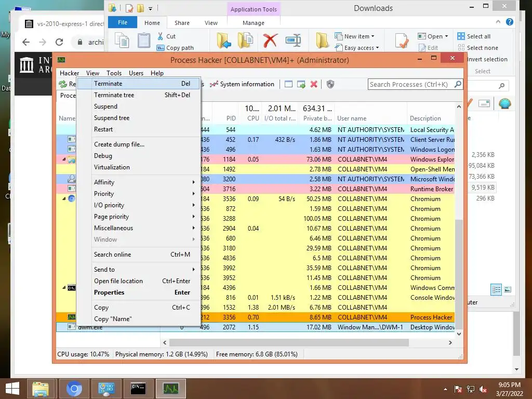532x399 pixels.
Task: Click the shield toolbar icon
Action: point(330,84)
